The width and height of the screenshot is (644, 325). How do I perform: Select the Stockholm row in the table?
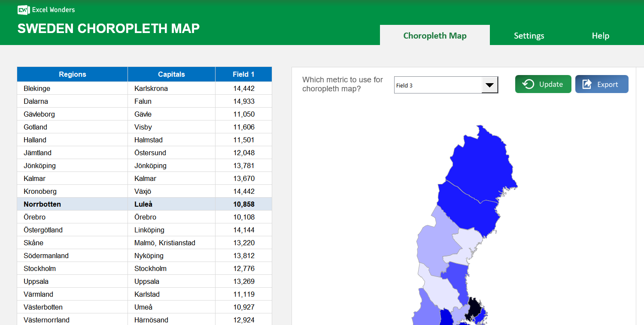72,268
